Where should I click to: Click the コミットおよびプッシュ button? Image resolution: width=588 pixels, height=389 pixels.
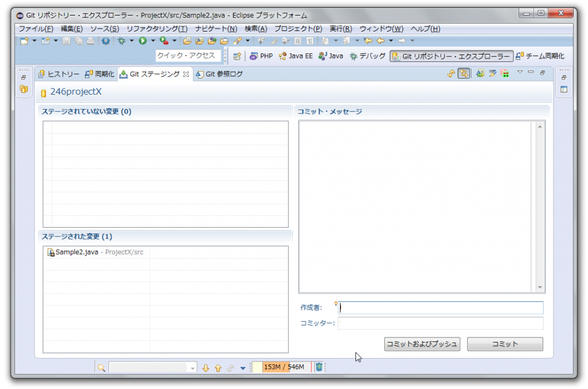point(422,344)
